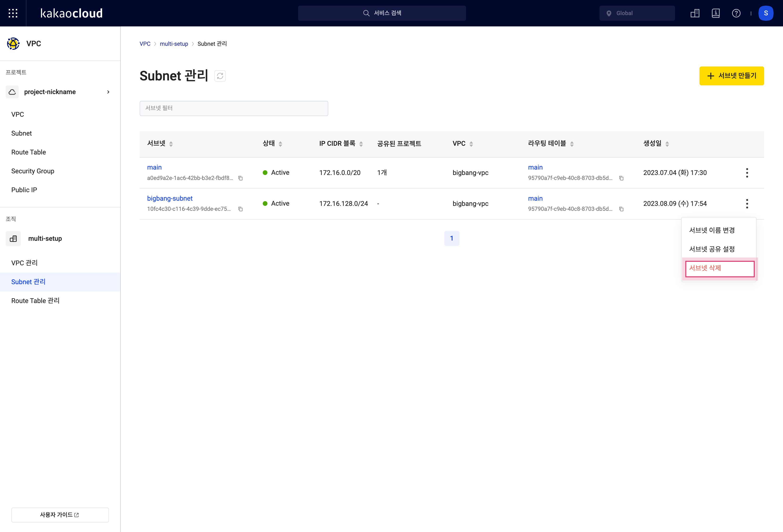The image size is (783, 532).
Task: Open the apps grid menu icon
Action: [x=13, y=13]
